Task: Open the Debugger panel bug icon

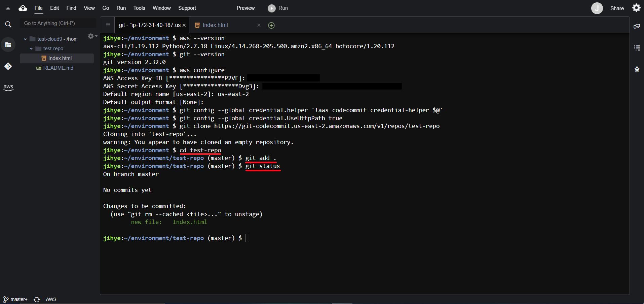Action: [637, 69]
